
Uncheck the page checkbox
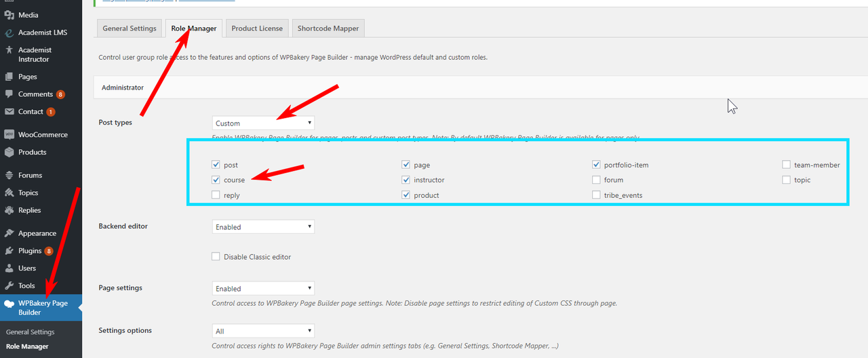pyautogui.click(x=406, y=165)
